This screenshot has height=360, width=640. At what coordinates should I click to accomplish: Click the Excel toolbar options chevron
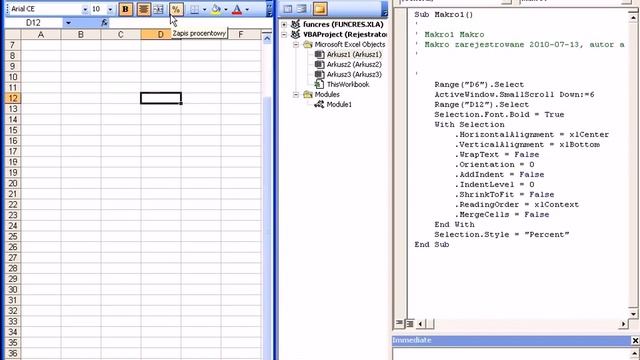pos(269,9)
